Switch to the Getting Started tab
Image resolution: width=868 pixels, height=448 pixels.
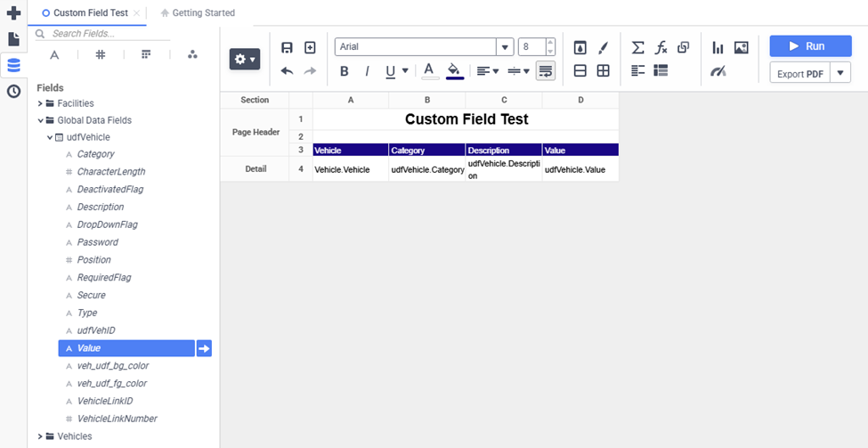tap(198, 13)
